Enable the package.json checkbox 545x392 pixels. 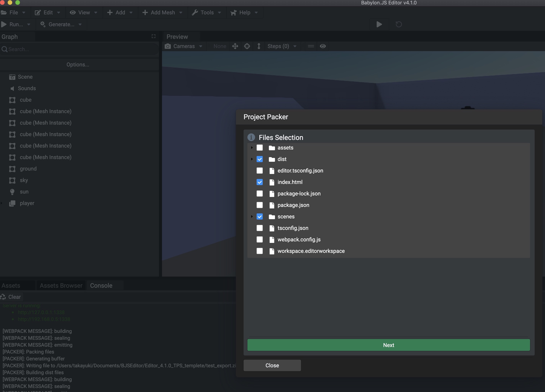coord(259,205)
